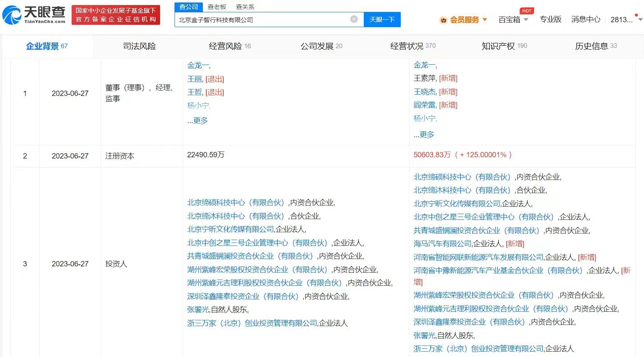Click the TianYanCha logo
This screenshot has width=644, height=357.
pyautogui.click(x=34, y=15)
